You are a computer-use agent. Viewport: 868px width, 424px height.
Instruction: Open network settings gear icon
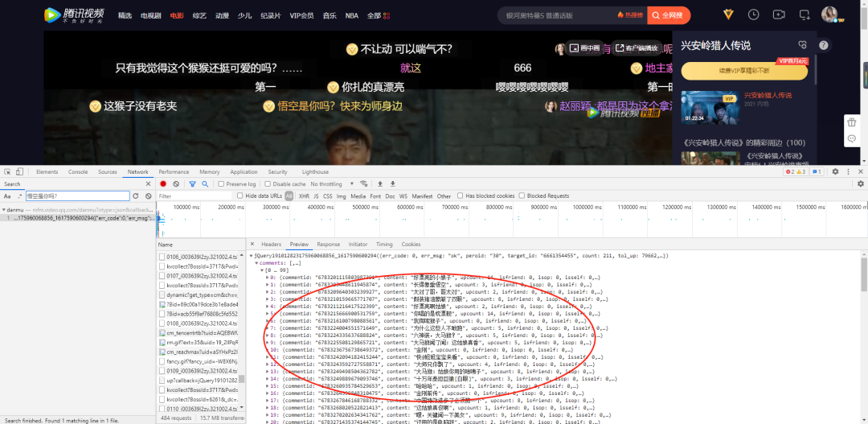(861, 184)
